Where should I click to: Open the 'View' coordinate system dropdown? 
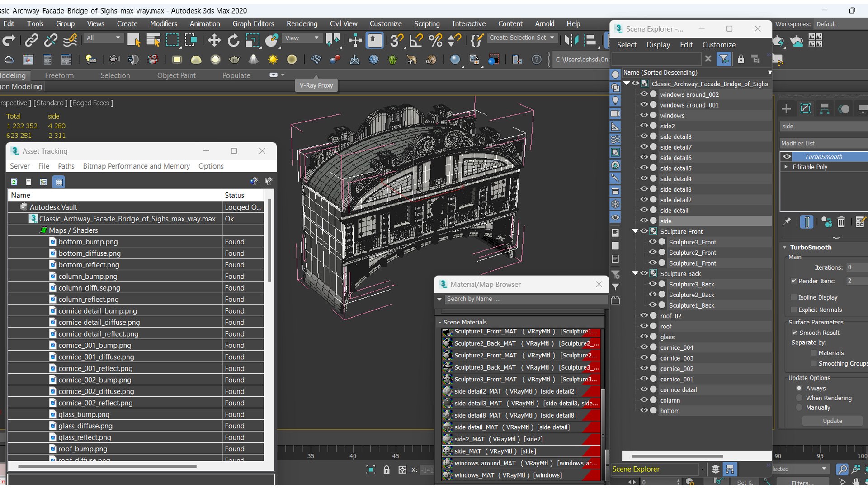pos(302,38)
